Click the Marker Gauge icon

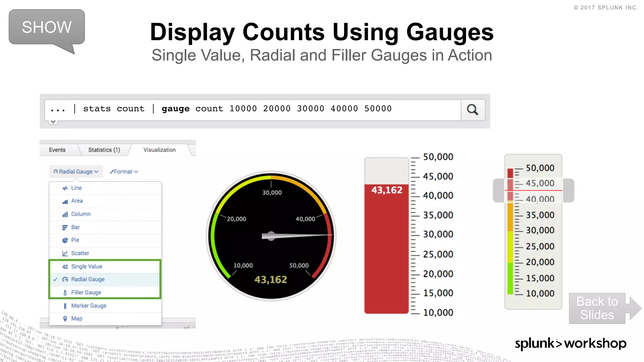coord(65,306)
